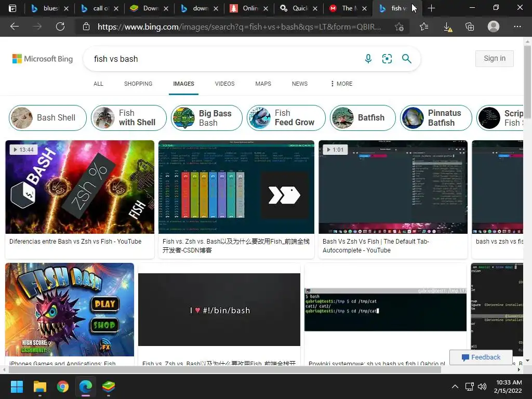Open a new tab with plus button
The height and width of the screenshot is (399, 532).
pyautogui.click(x=431, y=8)
